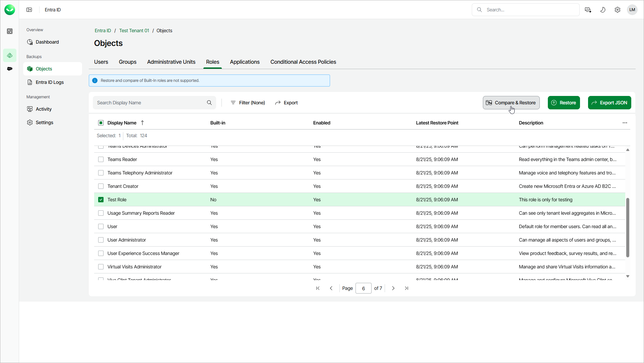The width and height of the screenshot is (644, 363).
Task: Open the Filter (None) dropdown
Action: [248, 103]
